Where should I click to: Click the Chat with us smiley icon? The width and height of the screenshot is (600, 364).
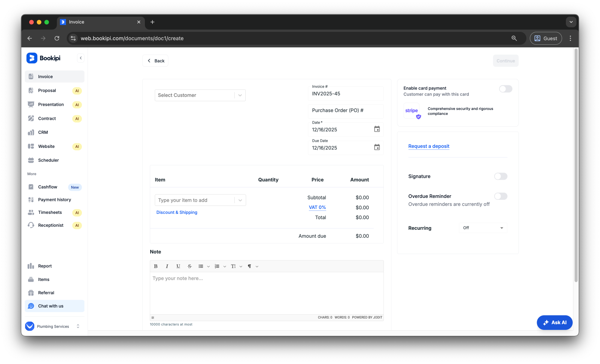coord(31,306)
